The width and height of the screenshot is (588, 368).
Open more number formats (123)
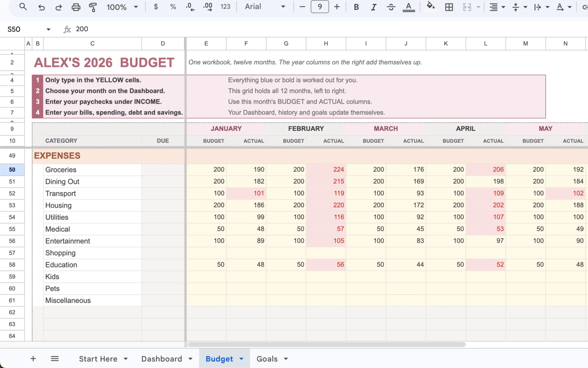tap(225, 7)
